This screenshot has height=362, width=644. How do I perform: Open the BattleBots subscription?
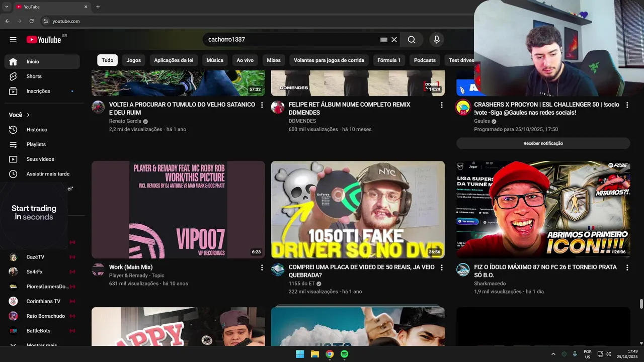click(x=42, y=331)
